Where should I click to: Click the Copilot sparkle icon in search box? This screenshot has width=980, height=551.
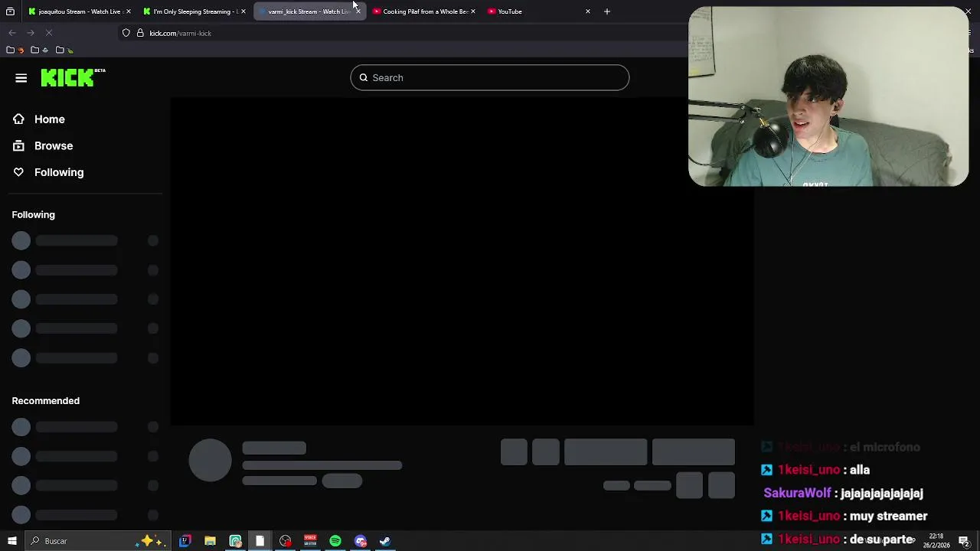(x=150, y=541)
